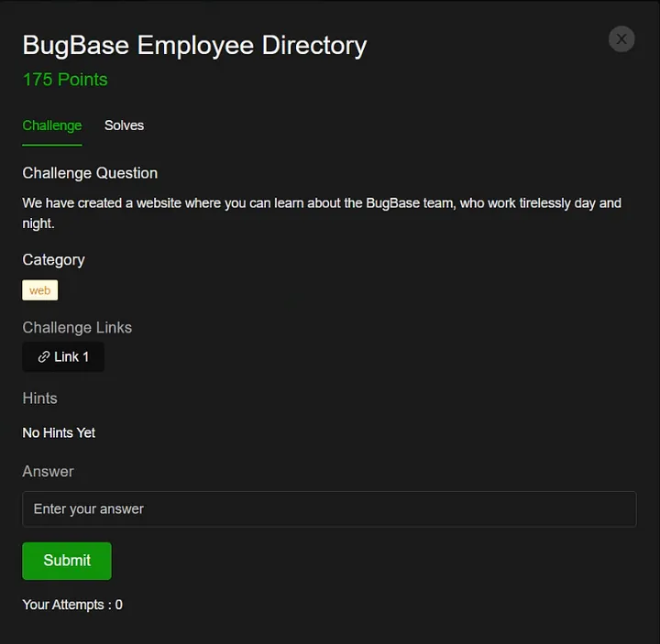
Task: Click the Category heading
Action: point(53,260)
